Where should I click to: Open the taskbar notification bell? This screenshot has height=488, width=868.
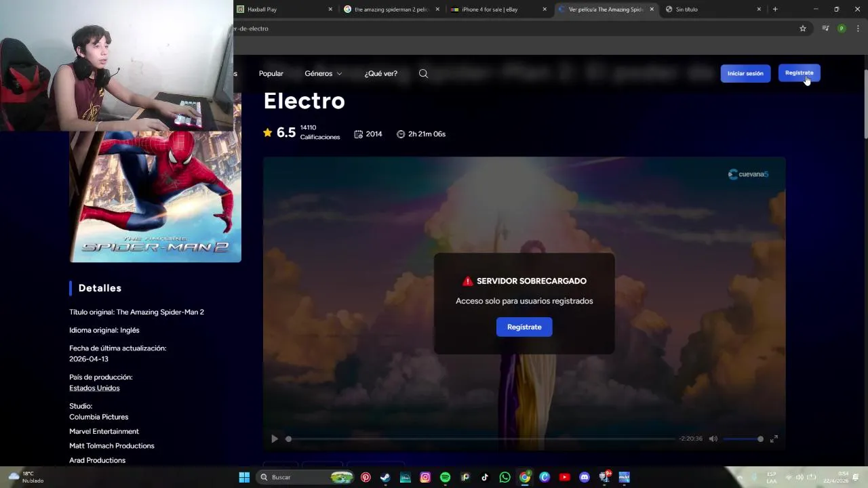(x=856, y=477)
